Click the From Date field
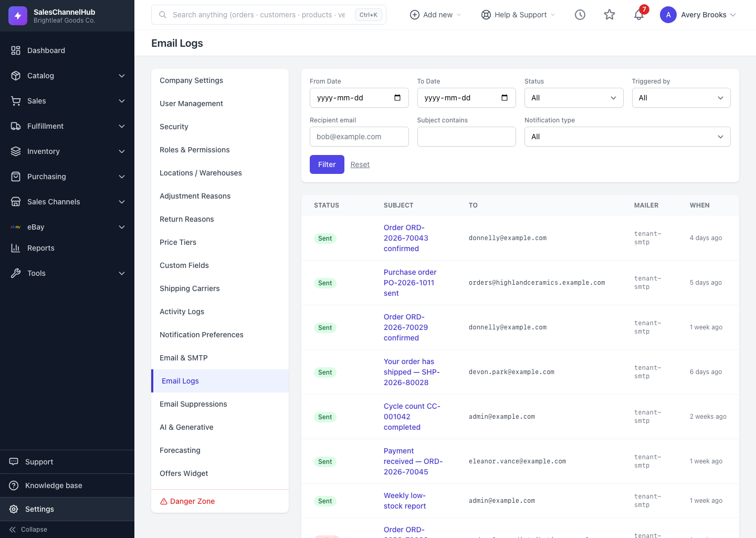This screenshot has width=756, height=538. pyautogui.click(x=359, y=98)
